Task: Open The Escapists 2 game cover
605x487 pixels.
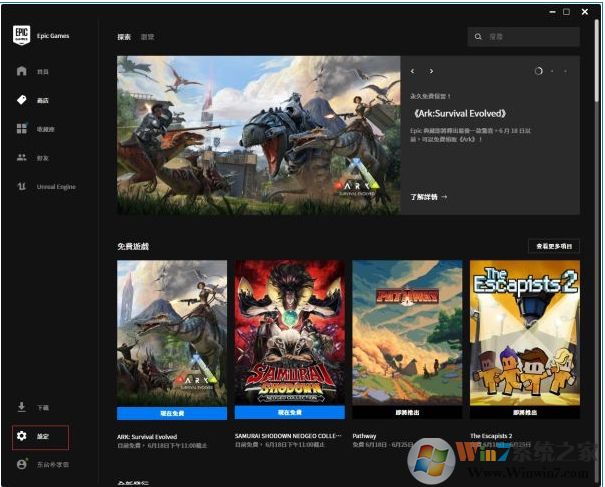Action: point(525,333)
